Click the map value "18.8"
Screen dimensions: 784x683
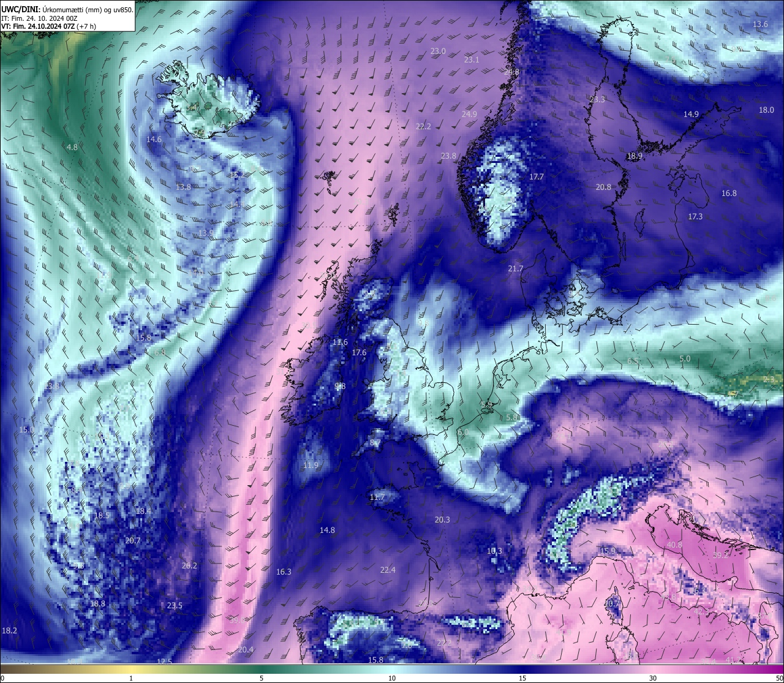97,604
